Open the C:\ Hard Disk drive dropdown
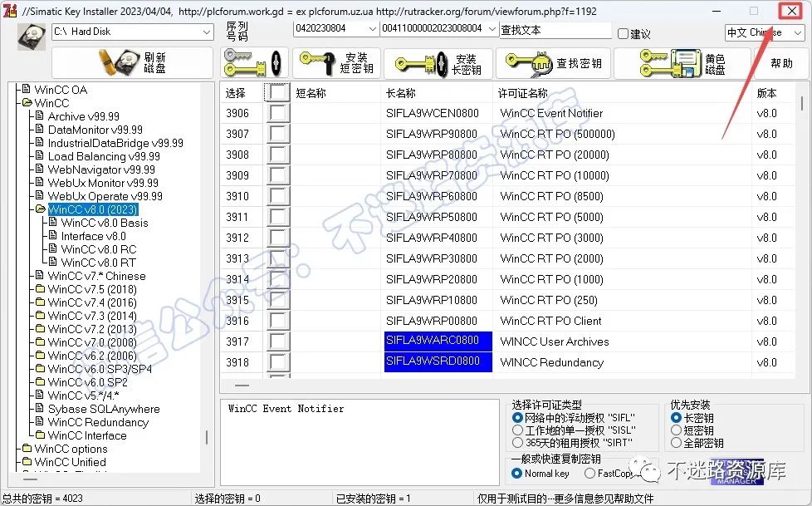Image resolution: width=812 pixels, height=506 pixels. point(133,32)
